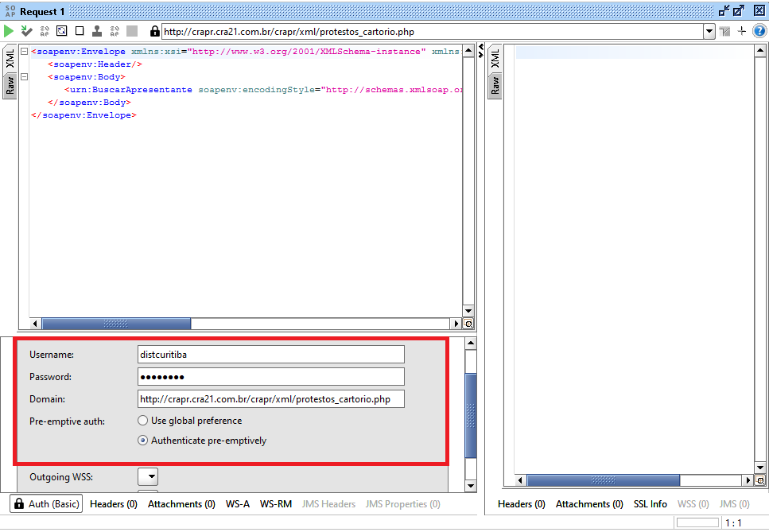Image resolution: width=769 pixels, height=532 pixels.
Task: Click the lower splitter arrow between the editors
Action: (480, 54)
